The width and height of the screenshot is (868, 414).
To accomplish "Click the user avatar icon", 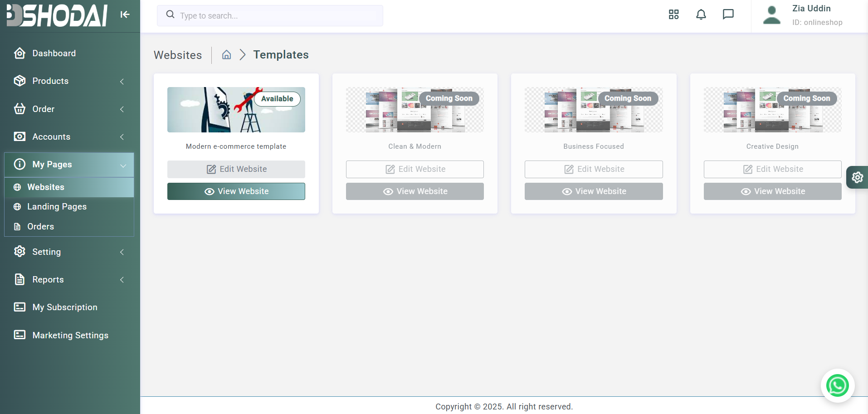I will point(771,15).
